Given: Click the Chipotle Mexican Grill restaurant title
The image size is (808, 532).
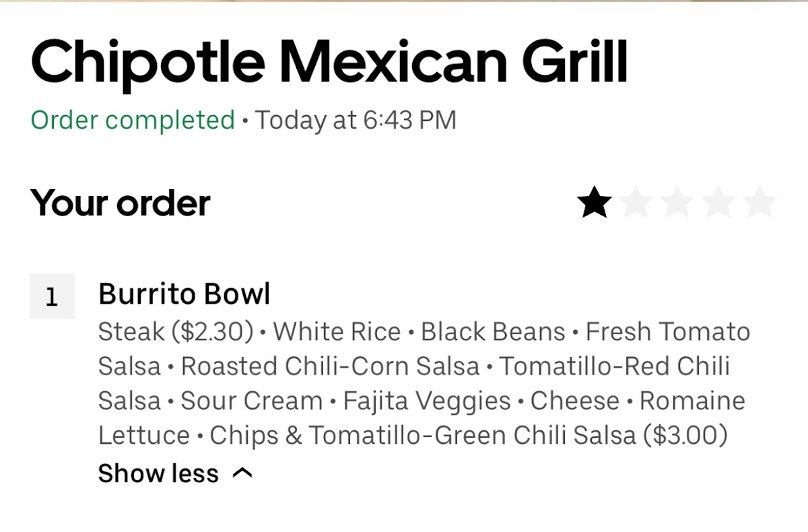Looking at the screenshot, I should pos(329,62).
